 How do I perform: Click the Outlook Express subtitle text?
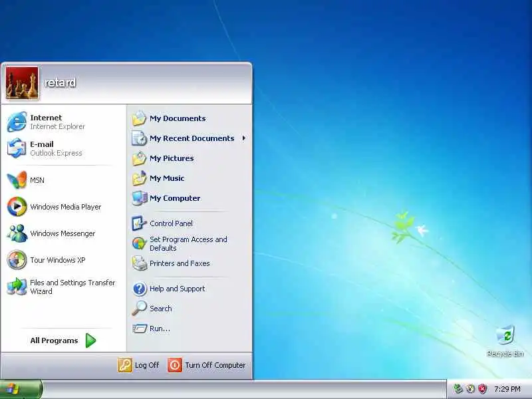56,153
